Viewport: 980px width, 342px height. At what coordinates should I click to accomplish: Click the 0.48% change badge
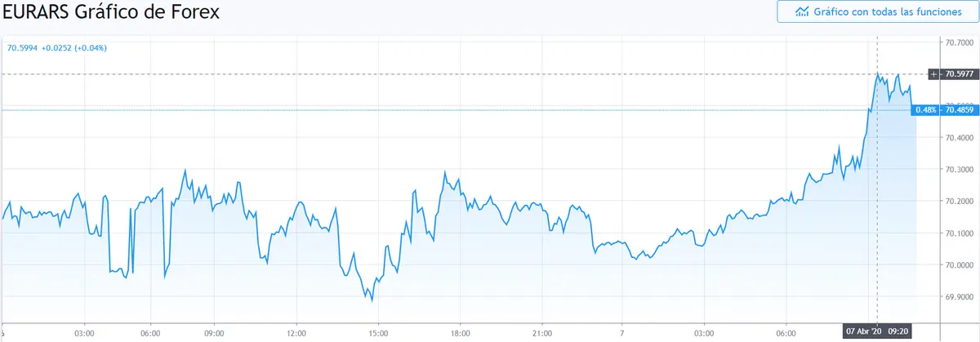pyautogui.click(x=925, y=109)
